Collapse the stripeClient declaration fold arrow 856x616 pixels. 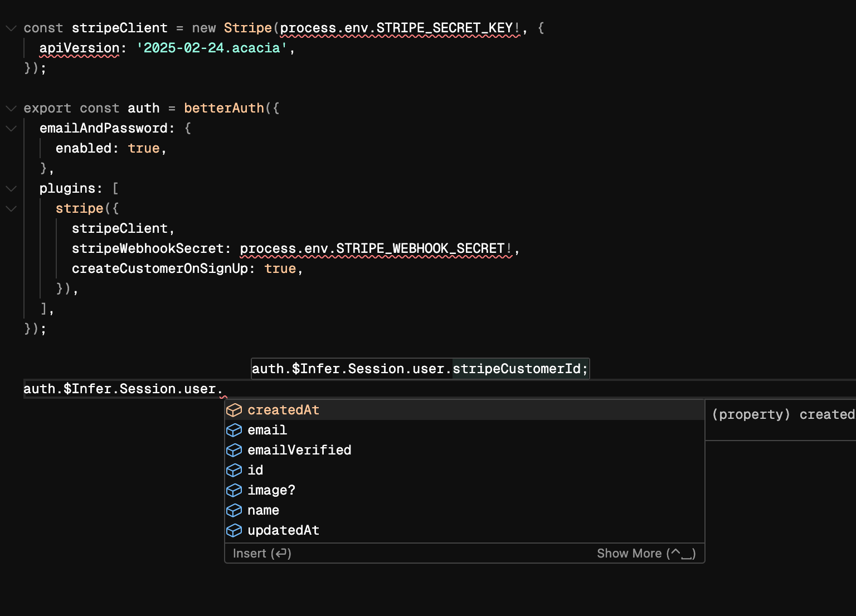tap(11, 28)
